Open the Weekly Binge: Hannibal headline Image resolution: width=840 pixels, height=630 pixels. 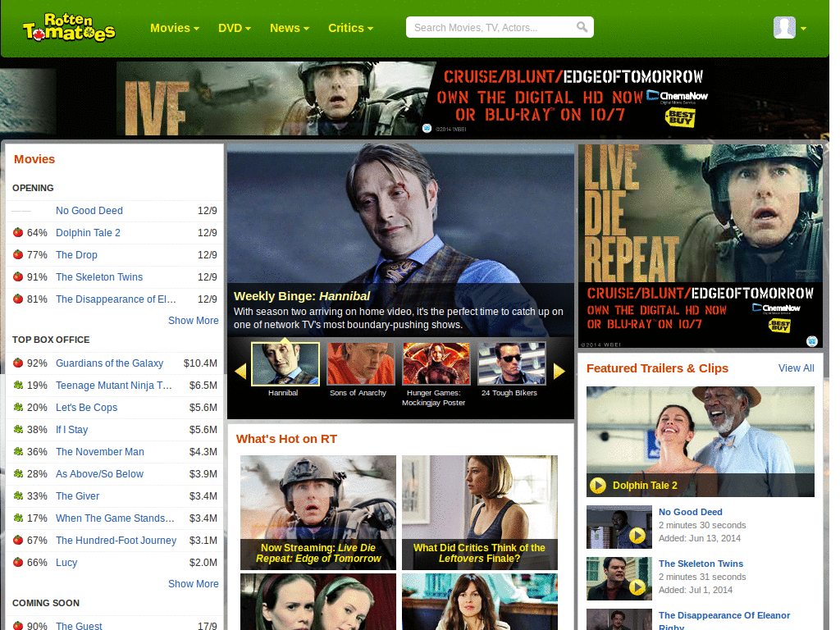point(302,296)
